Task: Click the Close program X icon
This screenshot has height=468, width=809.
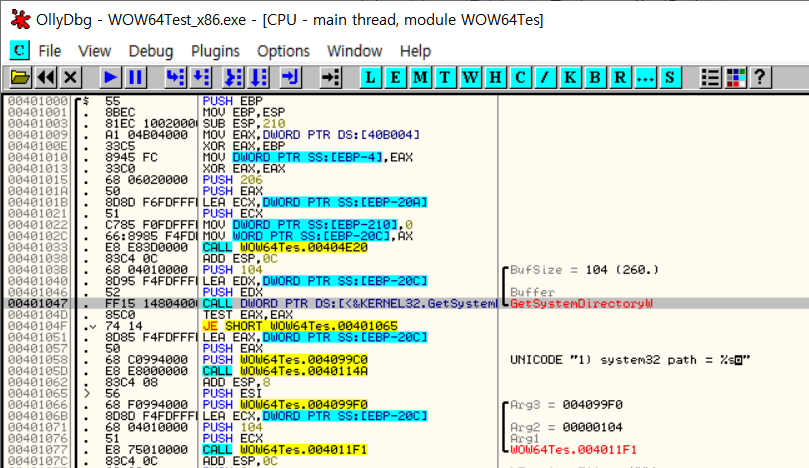Action: click(x=70, y=77)
